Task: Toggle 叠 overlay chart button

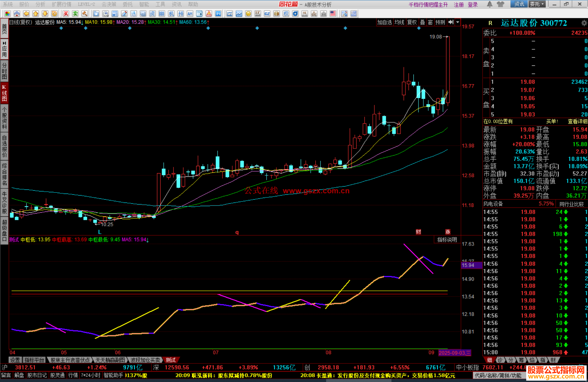Action: point(422,22)
